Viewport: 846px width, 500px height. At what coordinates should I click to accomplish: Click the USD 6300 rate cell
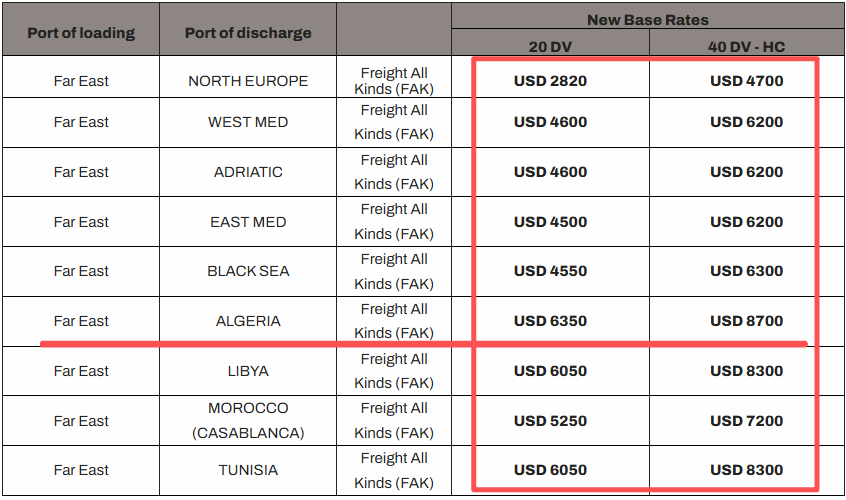[747, 271]
